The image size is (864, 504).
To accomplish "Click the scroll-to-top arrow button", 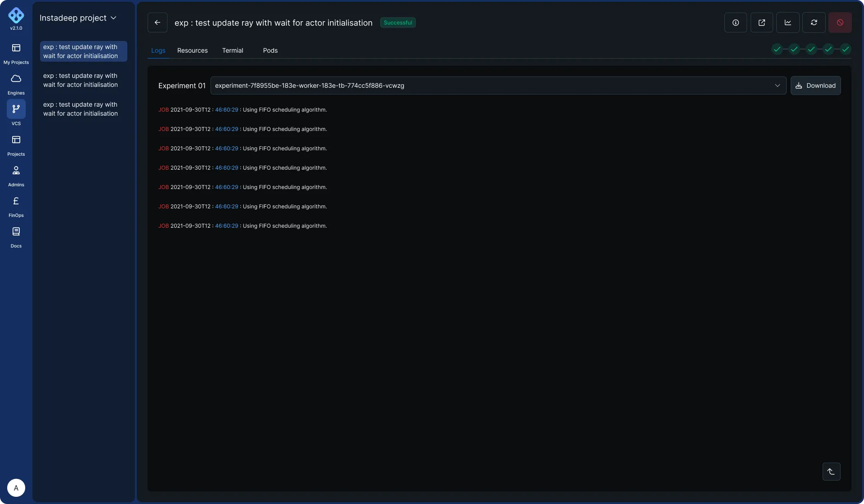I will tap(831, 472).
